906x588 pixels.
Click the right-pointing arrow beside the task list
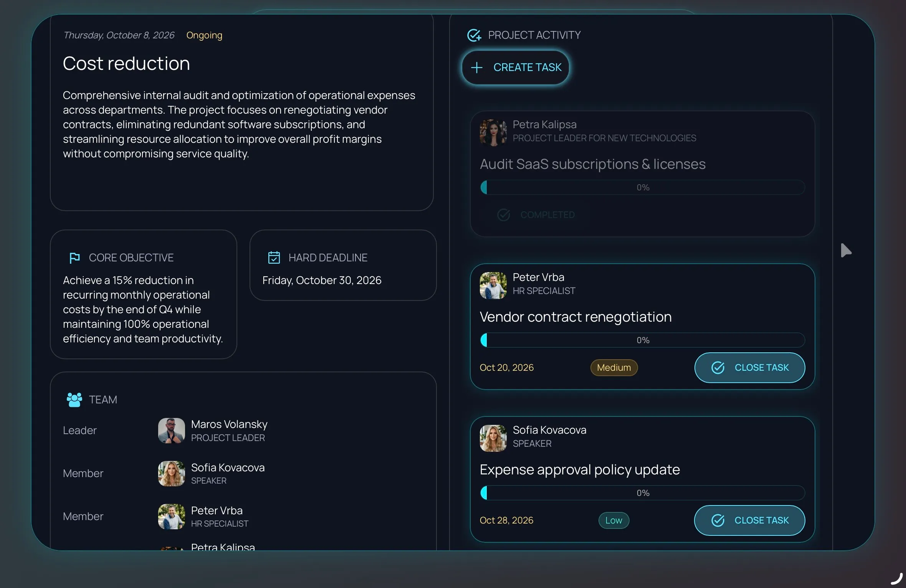pos(846,250)
